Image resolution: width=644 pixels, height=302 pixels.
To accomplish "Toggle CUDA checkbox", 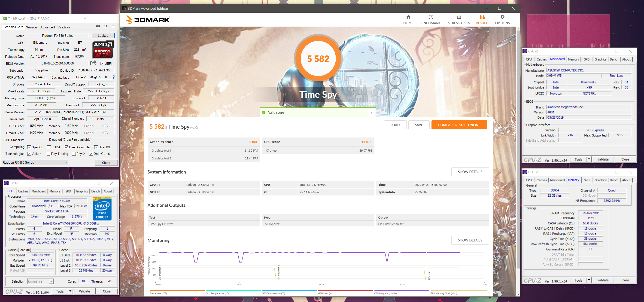I will click(x=49, y=147).
